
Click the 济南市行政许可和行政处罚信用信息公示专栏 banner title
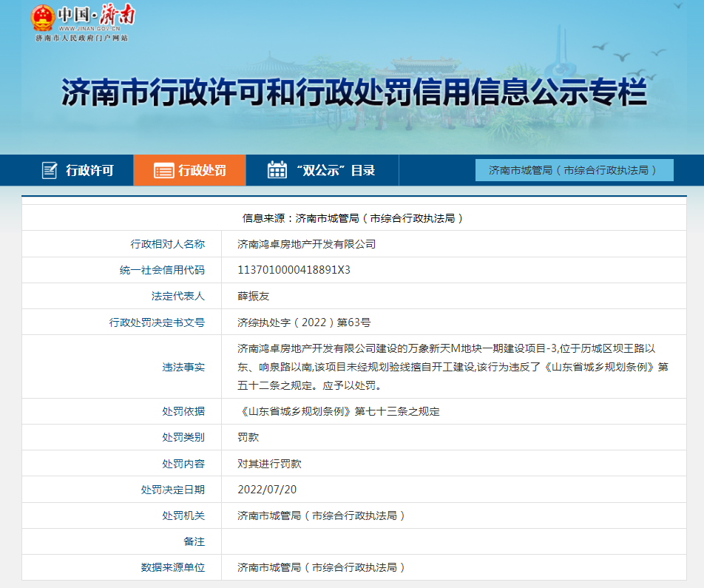pyautogui.click(x=353, y=92)
